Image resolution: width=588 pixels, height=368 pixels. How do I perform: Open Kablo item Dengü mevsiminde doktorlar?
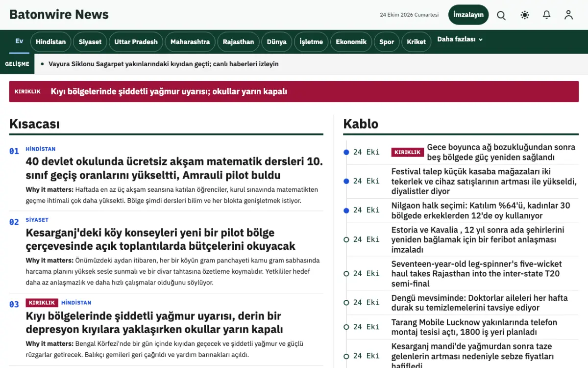click(480, 303)
